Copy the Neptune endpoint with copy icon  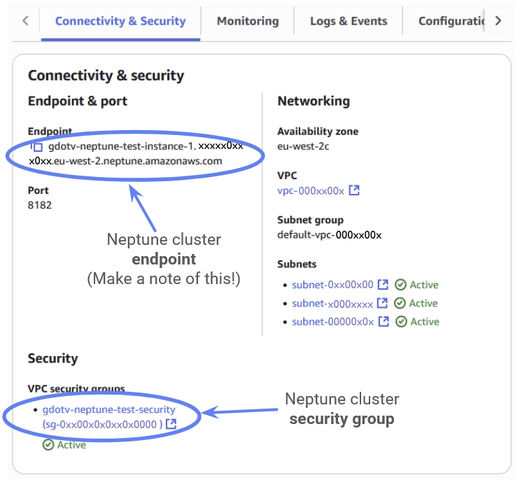coord(36,146)
